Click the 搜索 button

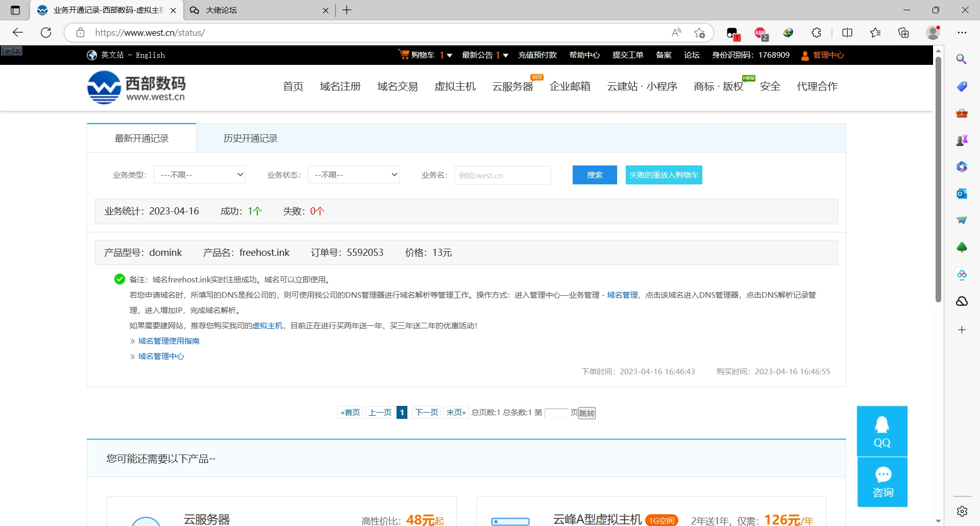click(595, 175)
